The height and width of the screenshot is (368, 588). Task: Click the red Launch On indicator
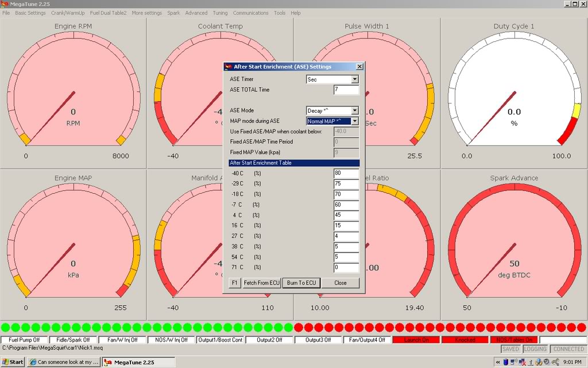416,340
